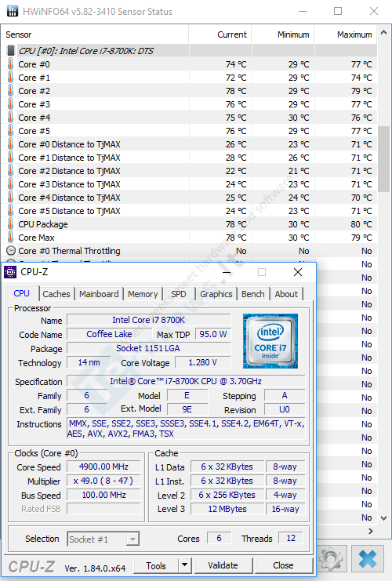Click the Core Voltage value 1.280 V

click(x=203, y=362)
